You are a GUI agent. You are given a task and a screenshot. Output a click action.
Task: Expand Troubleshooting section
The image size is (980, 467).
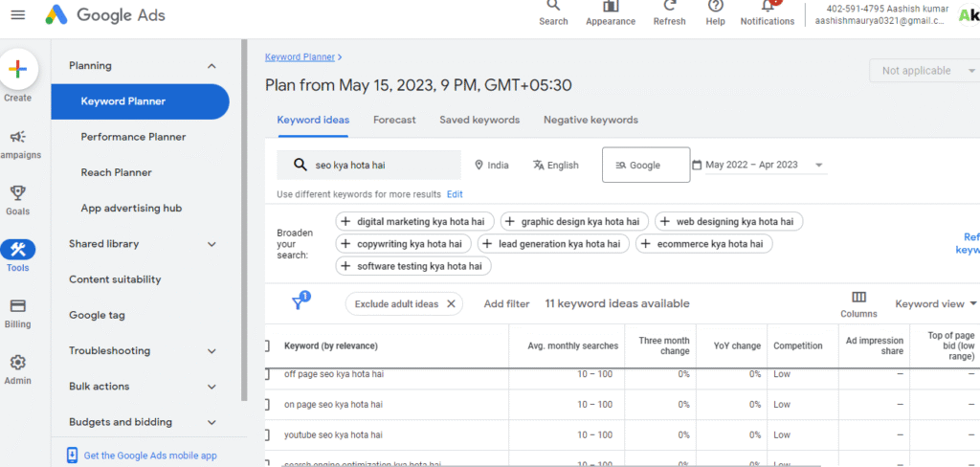tap(212, 350)
